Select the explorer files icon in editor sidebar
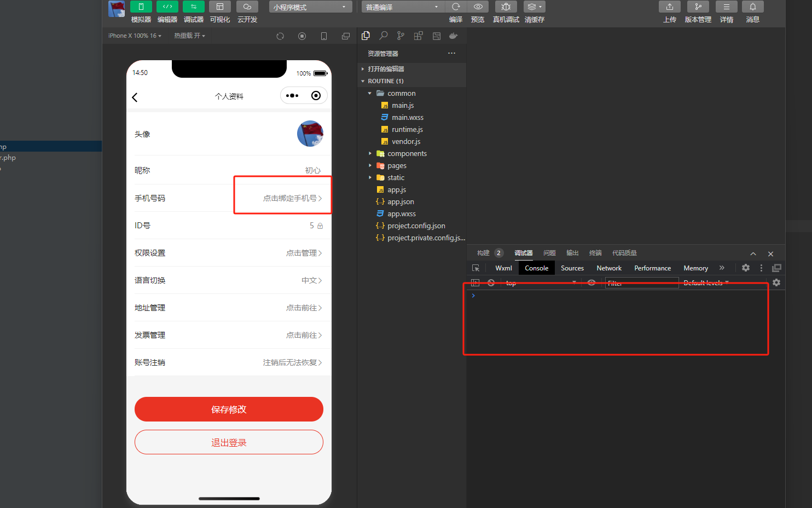The image size is (812, 508). [x=366, y=36]
